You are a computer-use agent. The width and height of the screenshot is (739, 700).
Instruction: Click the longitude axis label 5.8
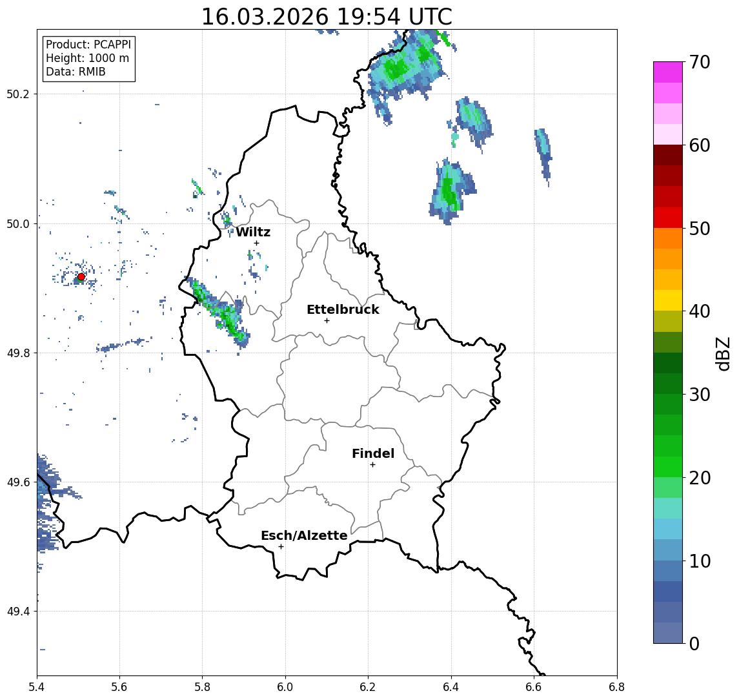pos(203,687)
